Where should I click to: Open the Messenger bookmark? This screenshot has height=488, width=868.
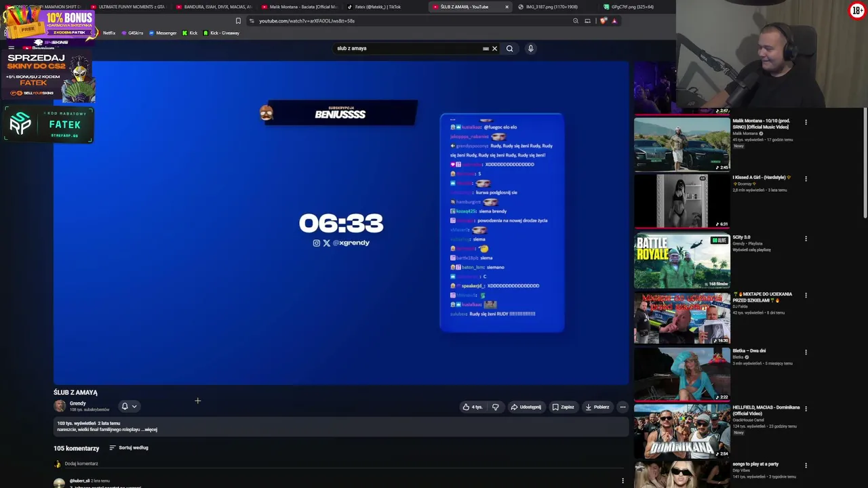[163, 33]
